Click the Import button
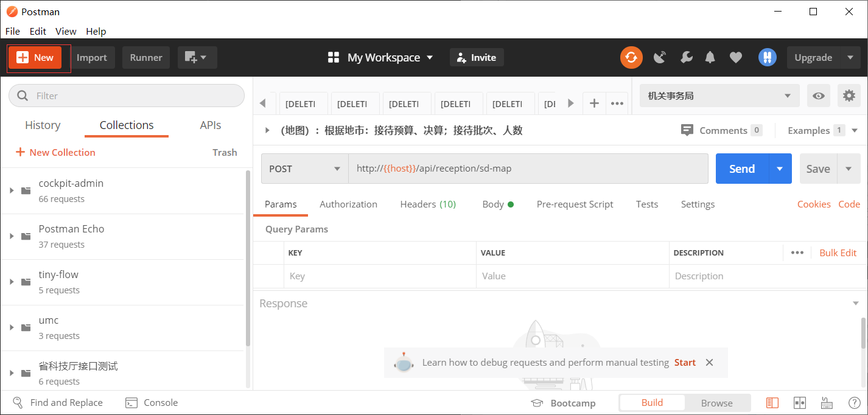 click(92, 57)
